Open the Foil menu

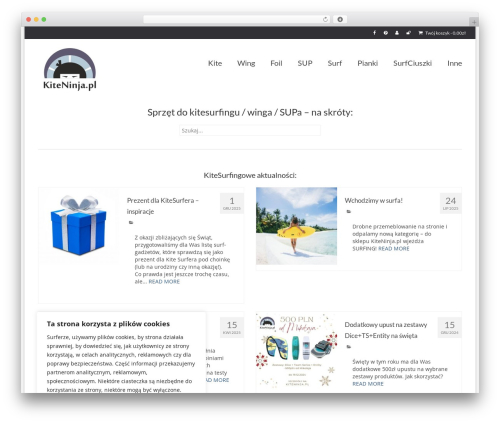276,63
